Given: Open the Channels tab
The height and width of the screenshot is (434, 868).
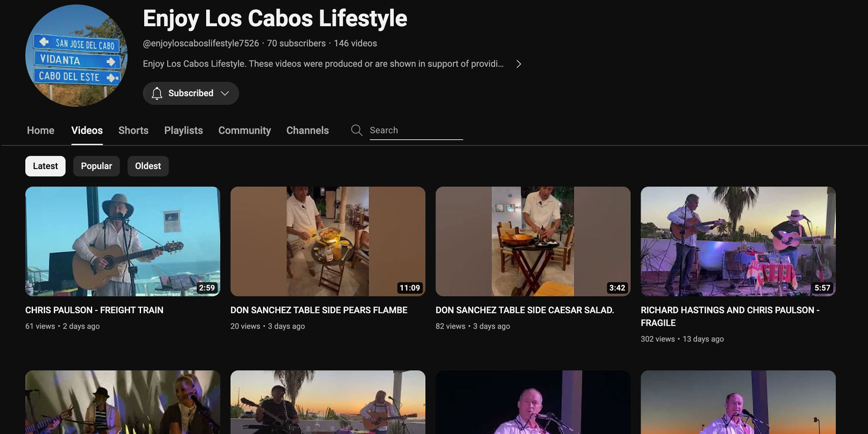Looking at the screenshot, I should pos(307,130).
